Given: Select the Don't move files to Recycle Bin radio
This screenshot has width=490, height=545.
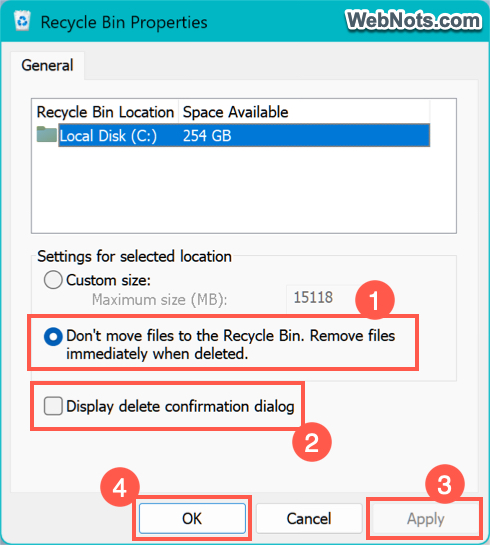Looking at the screenshot, I should [x=53, y=336].
